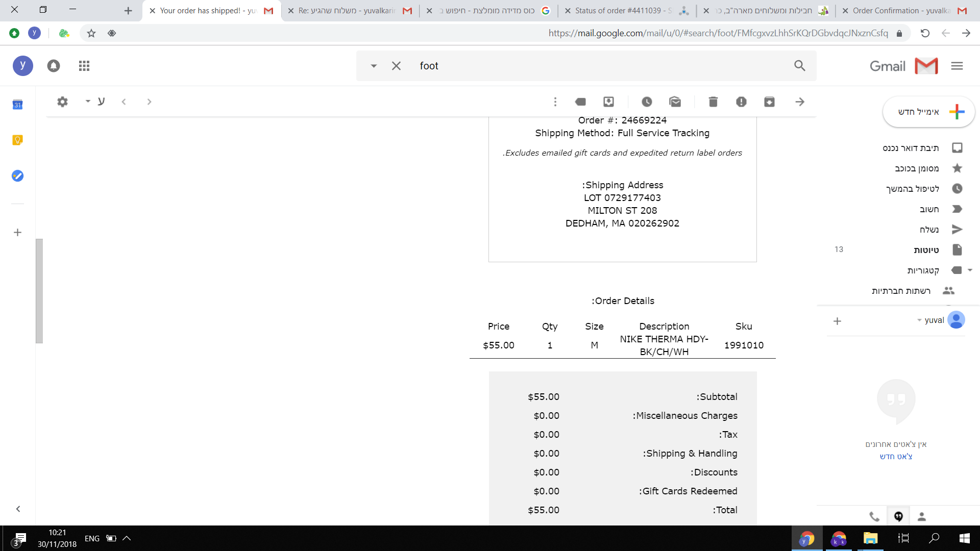This screenshot has width=980, height=551.
Task: Mark email as unread envelope icon
Action: 675,102
